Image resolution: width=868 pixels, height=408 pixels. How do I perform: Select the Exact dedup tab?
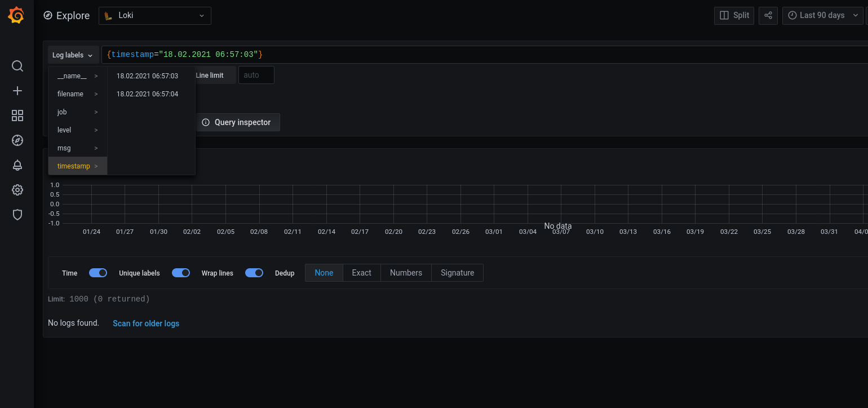(361, 273)
